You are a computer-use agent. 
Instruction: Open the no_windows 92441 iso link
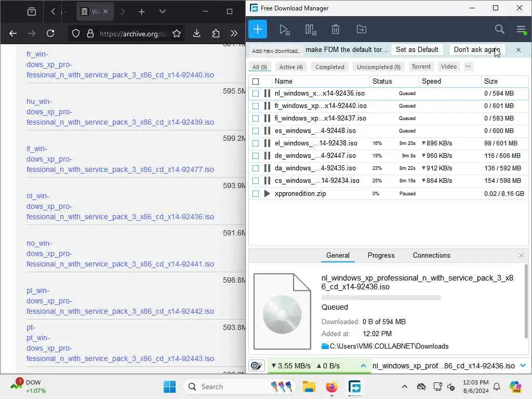[120, 254]
